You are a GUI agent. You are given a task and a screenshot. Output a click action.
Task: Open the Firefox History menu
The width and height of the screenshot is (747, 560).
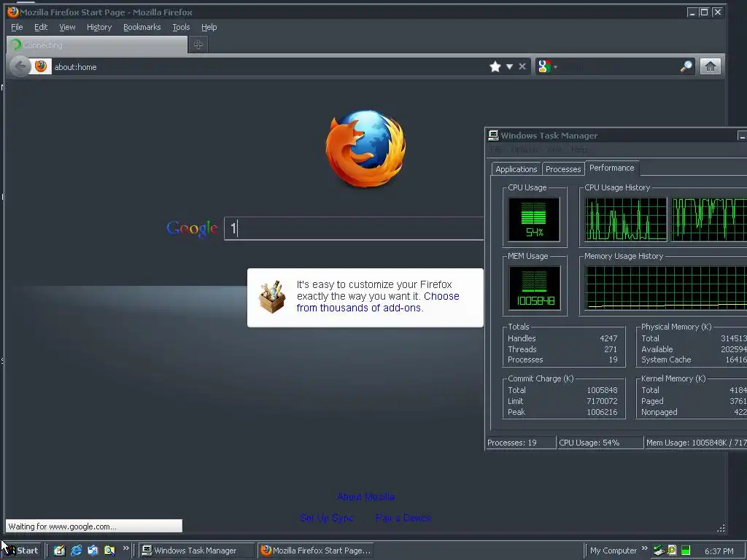click(99, 27)
